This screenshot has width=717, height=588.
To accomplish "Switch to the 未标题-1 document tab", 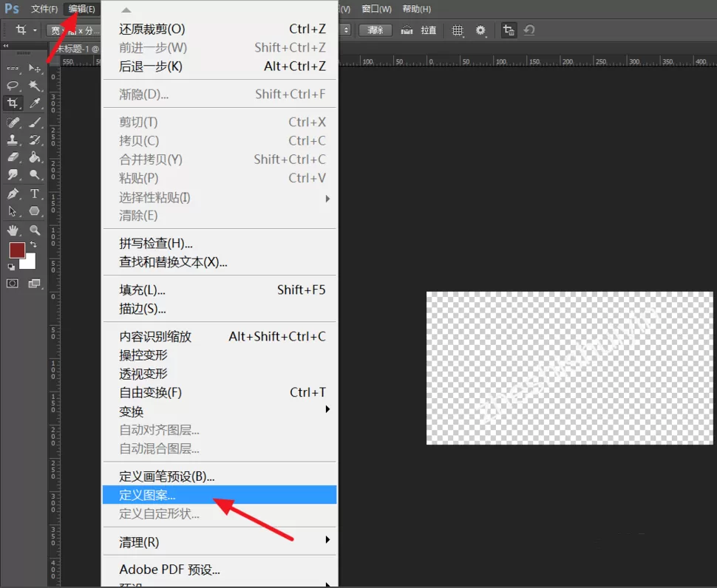I will [77, 49].
